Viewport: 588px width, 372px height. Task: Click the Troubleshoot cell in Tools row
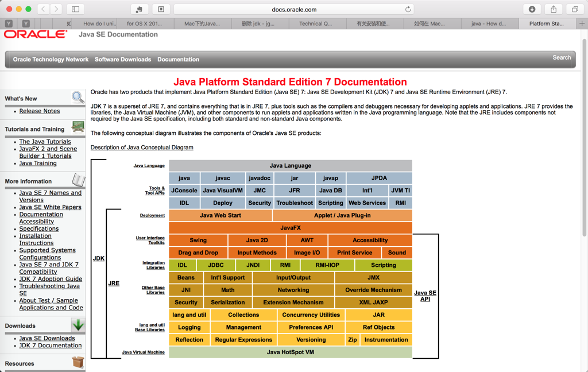(x=295, y=203)
